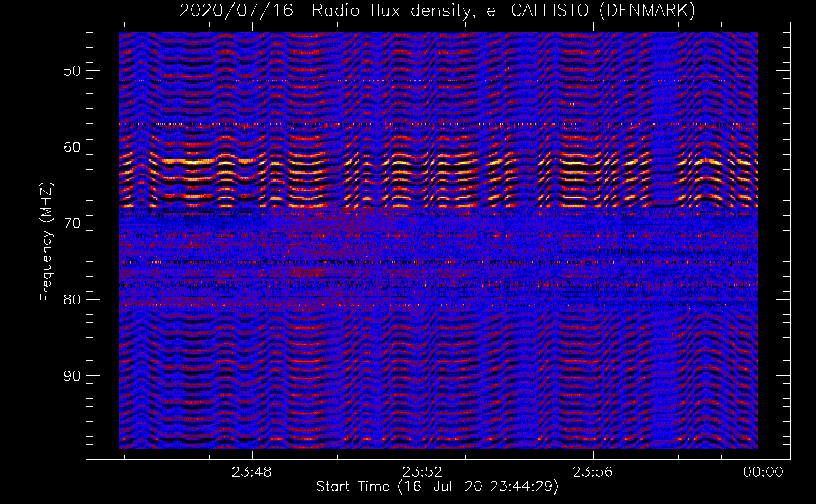Click the 'Frequency (MHZ)' axis label

pos(46,242)
